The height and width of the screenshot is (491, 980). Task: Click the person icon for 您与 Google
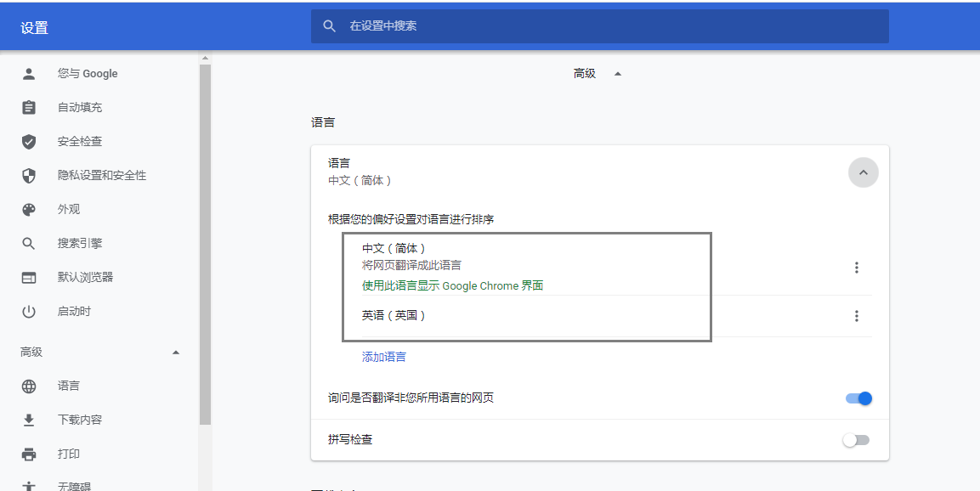tap(29, 74)
